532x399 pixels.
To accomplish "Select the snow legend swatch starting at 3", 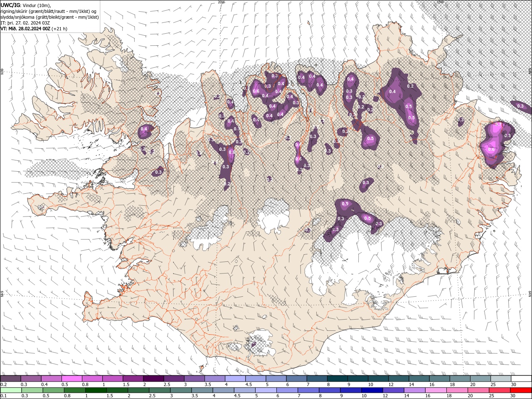I will pos(194,378).
